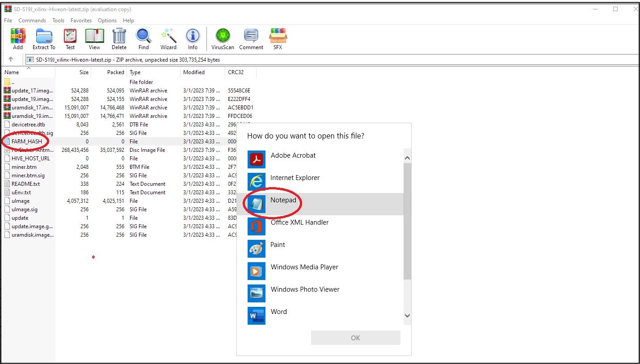Open the View toolbar button

coord(94,39)
